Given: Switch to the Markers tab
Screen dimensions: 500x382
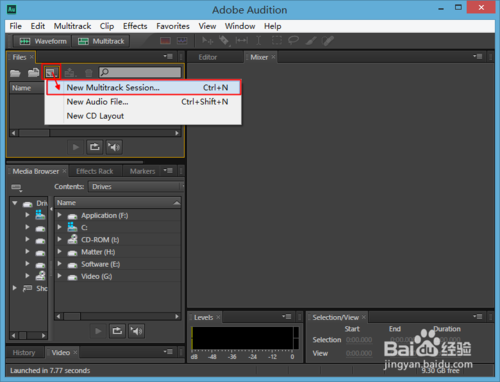Looking at the screenshot, I should point(142,171).
